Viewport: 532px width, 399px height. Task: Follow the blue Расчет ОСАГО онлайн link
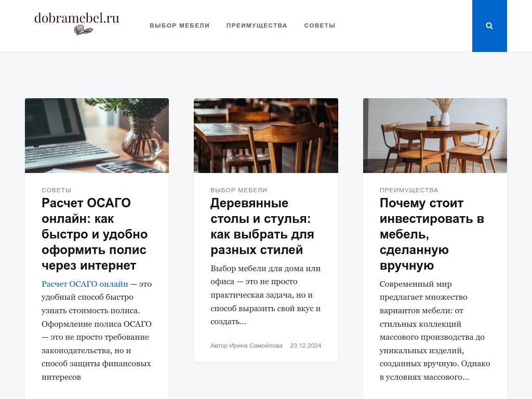(x=85, y=284)
